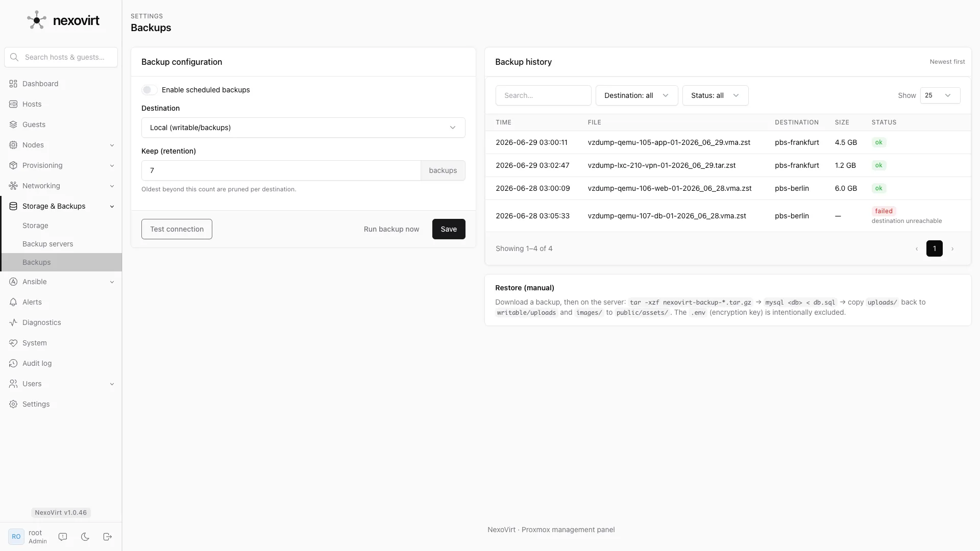Select page 1 in pagination
Image resolution: width=980 pixels, height=551 pixels.
coord(935,248)
